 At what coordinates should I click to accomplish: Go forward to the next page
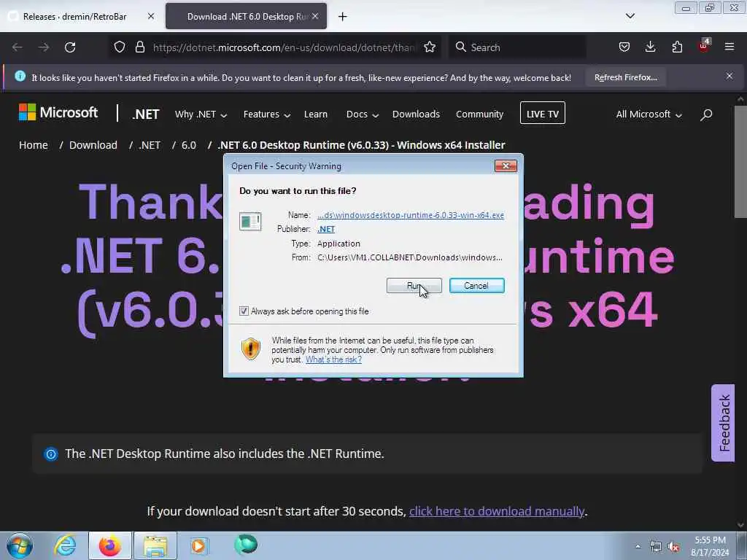[x=44, y=47]
